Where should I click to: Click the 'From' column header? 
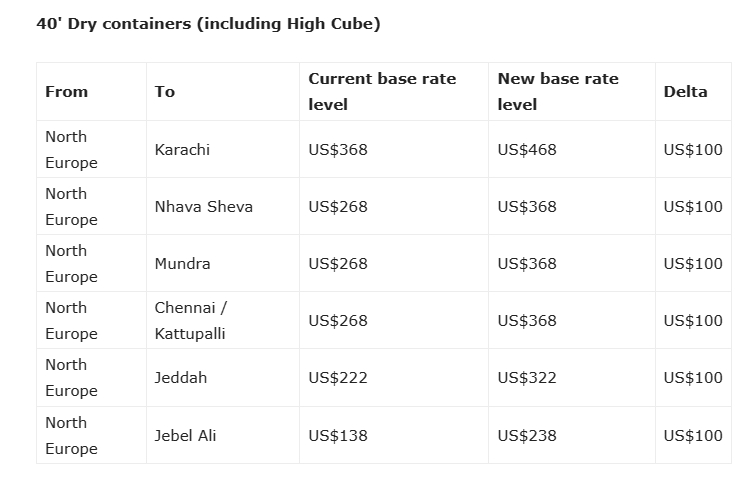(x=66, y=91)
